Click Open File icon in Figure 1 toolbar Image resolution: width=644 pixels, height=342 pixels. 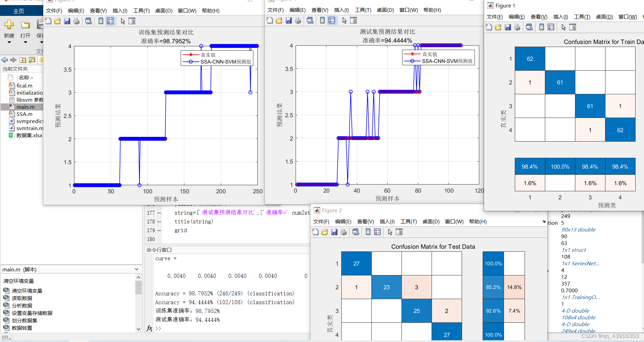pyautogui.click(x=498, y=27)
